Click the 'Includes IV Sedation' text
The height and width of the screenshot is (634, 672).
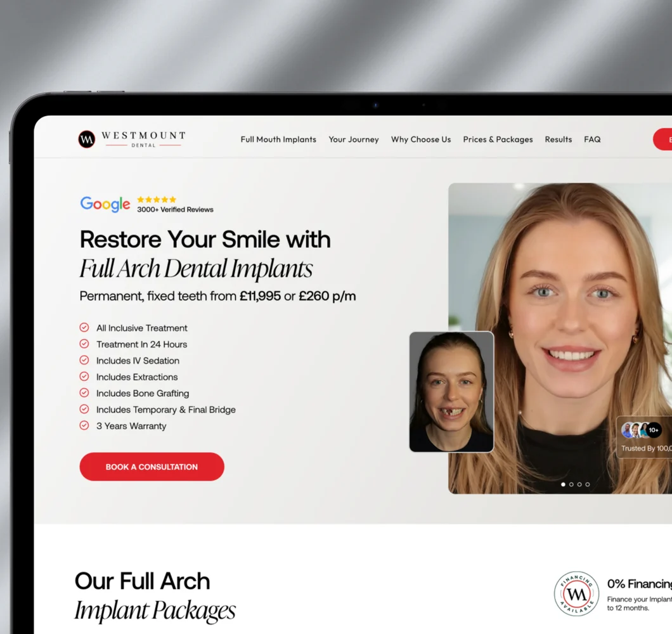pos(138,361)
